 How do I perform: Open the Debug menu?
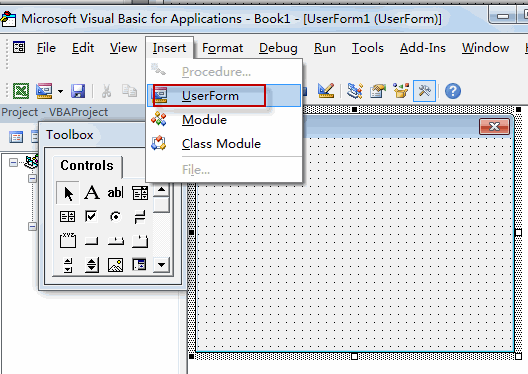[x=278, y=48]
